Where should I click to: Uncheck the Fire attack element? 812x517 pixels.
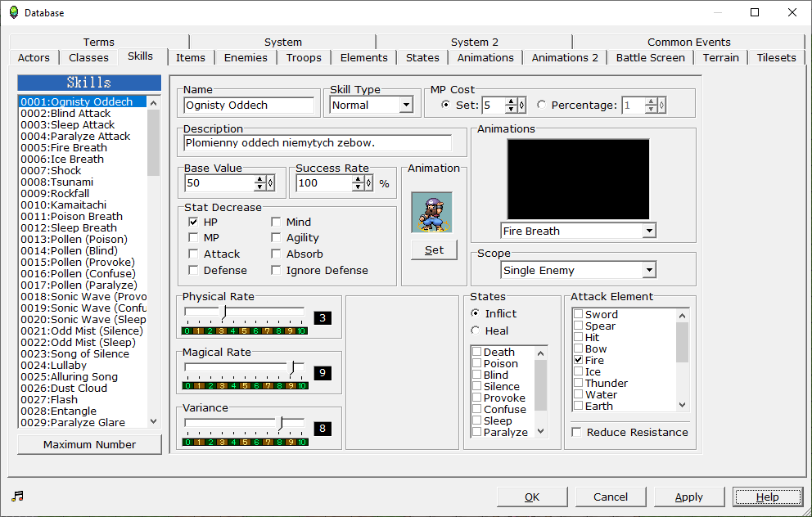[579, 360]
